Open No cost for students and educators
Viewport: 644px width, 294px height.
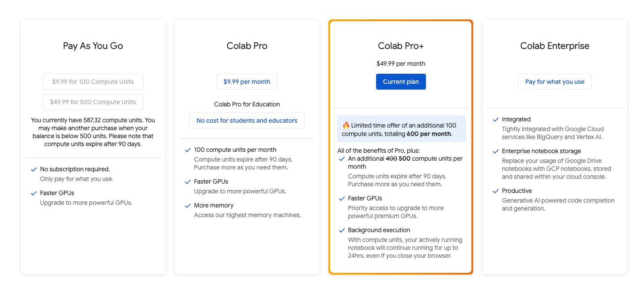(247, 121)
